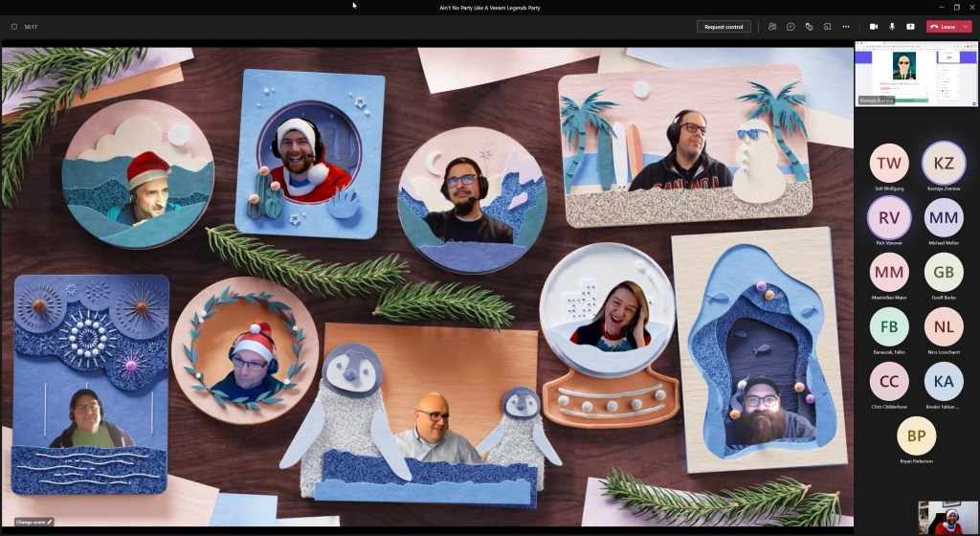Select the RV avatar for Rick Vanover
980x536 pixels.
(889, 217)
